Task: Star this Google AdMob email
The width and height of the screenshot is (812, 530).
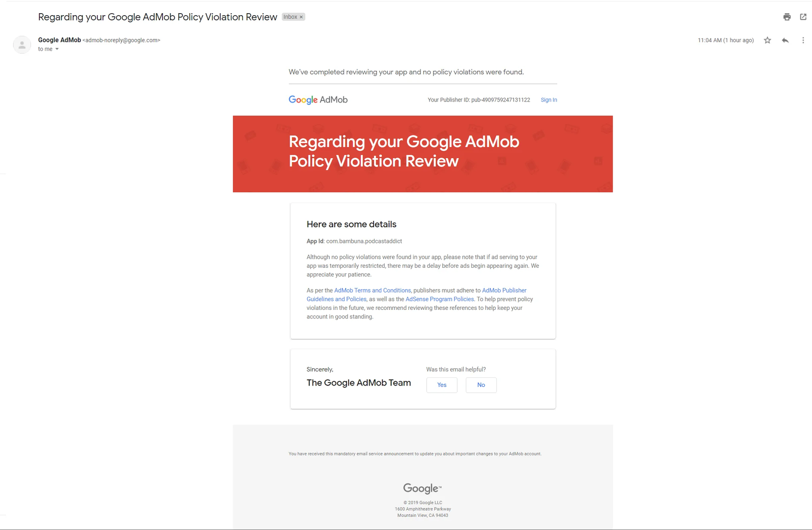Action: pos(767,40)
